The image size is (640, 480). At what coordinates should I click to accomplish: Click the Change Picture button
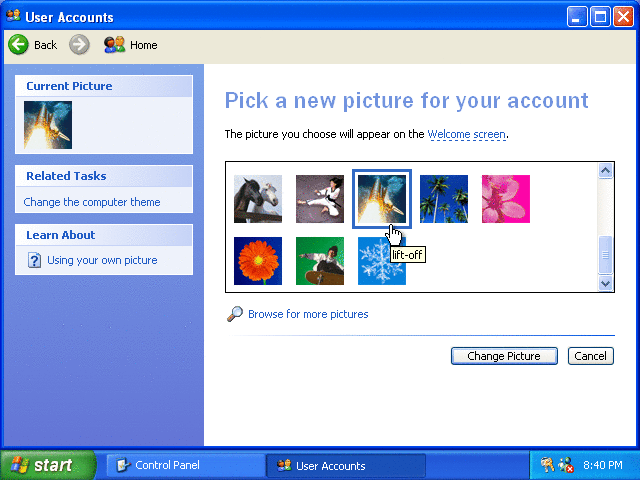coord(504,356)
